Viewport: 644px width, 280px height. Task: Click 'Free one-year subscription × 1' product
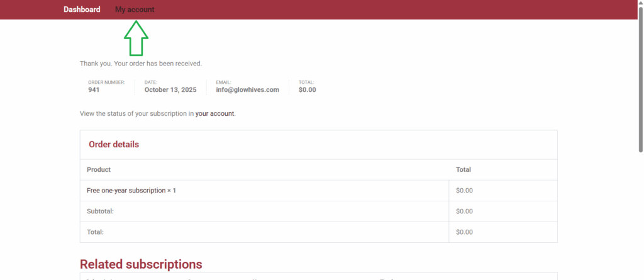pyautogui.click(x=131, y=191)
